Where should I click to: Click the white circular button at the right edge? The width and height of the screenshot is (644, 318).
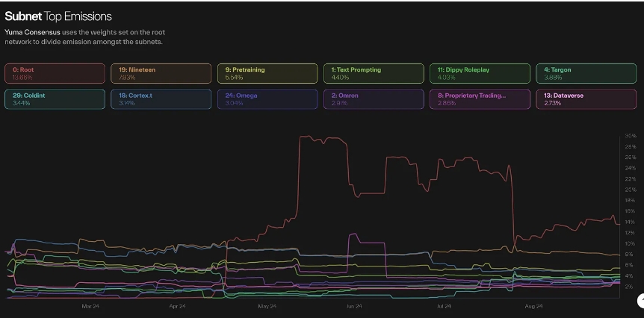(x=642, y=301)
